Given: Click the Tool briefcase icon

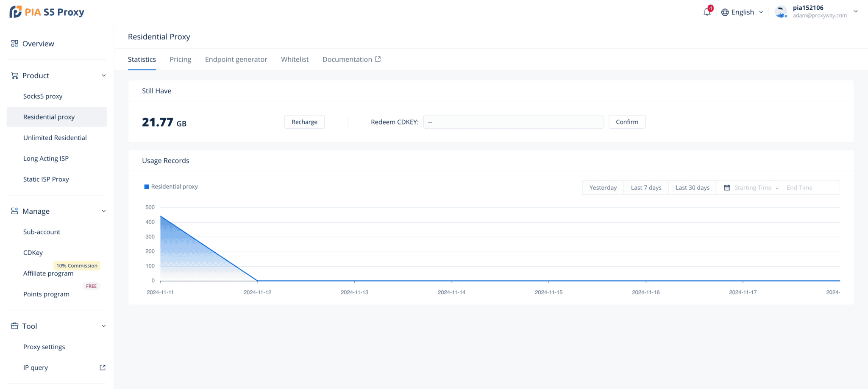Looking at the screenshot, I should tap(14, 326).
